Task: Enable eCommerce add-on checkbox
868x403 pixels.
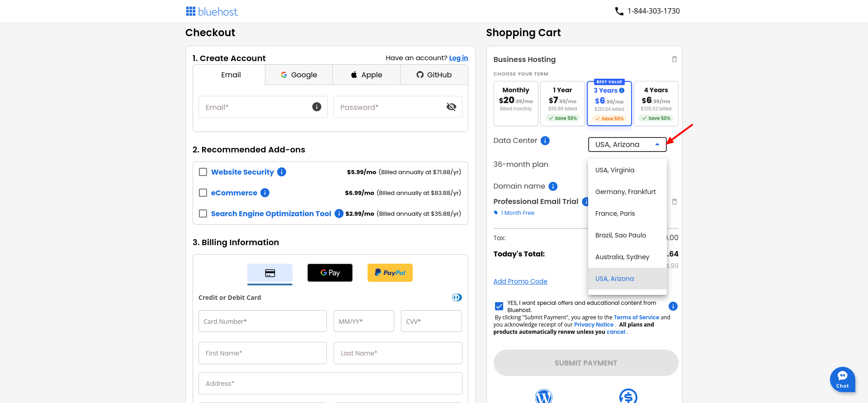Action: (x=203, y=193)
